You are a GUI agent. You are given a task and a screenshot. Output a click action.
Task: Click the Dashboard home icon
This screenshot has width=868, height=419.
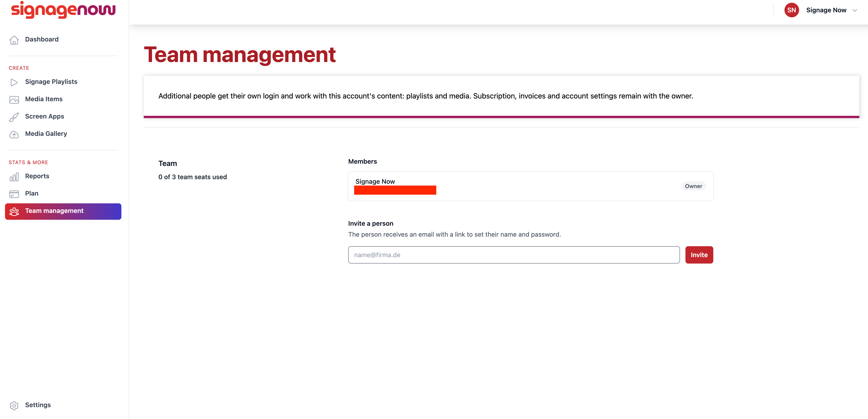coord(14,40)
